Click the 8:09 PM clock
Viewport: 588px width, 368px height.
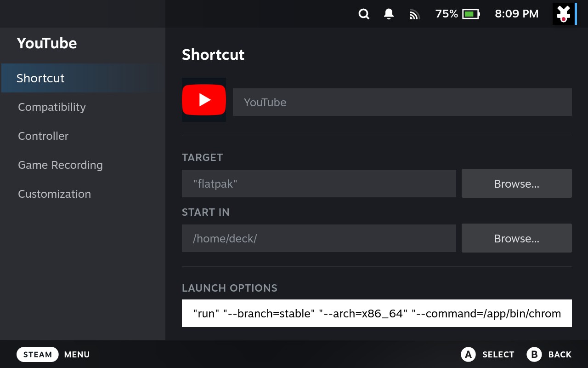517,14
